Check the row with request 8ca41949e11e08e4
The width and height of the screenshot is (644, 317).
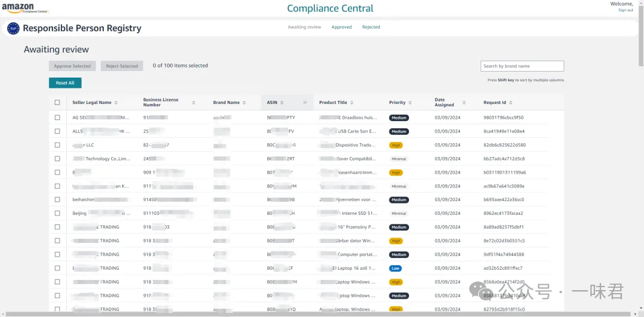point(57,131)
